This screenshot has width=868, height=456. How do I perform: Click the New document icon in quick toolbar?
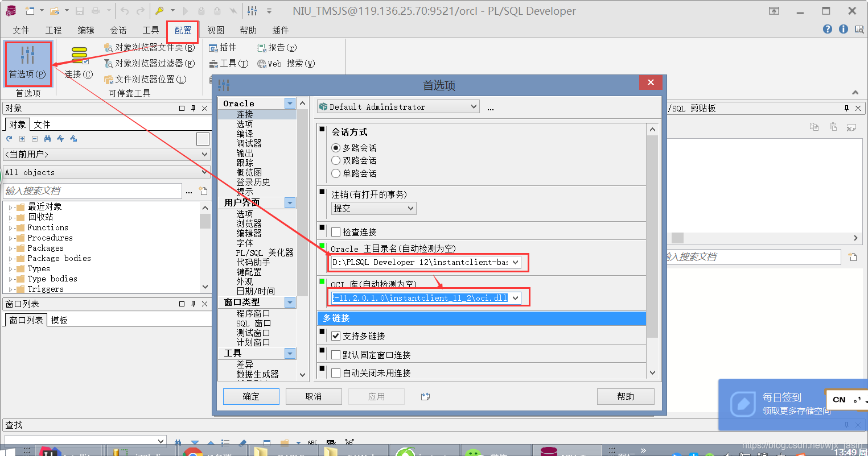[x=30, y=11]
